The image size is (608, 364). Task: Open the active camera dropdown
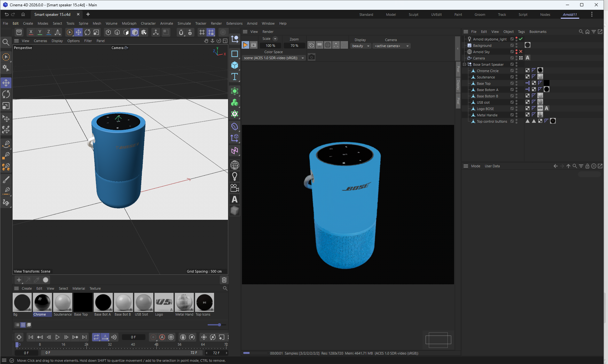[391, 46]
